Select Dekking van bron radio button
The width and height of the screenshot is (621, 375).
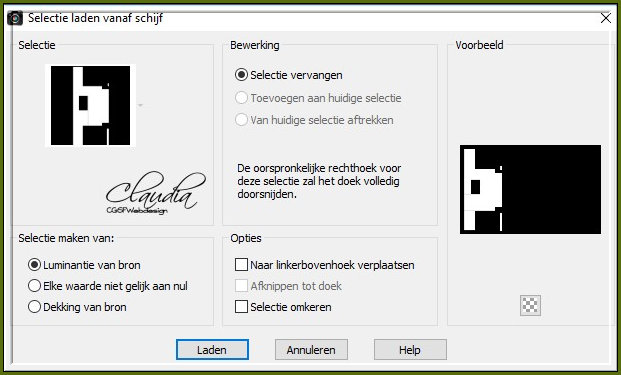[34, 307]
